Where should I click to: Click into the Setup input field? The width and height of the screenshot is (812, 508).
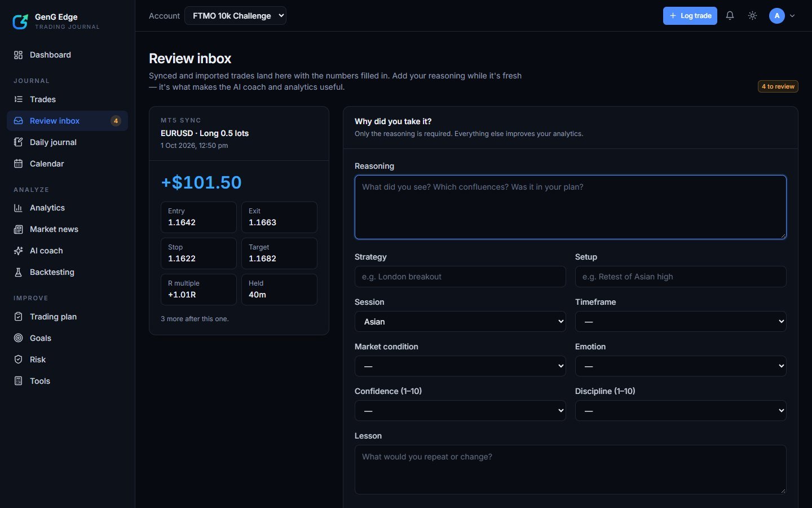coord(681,277)
